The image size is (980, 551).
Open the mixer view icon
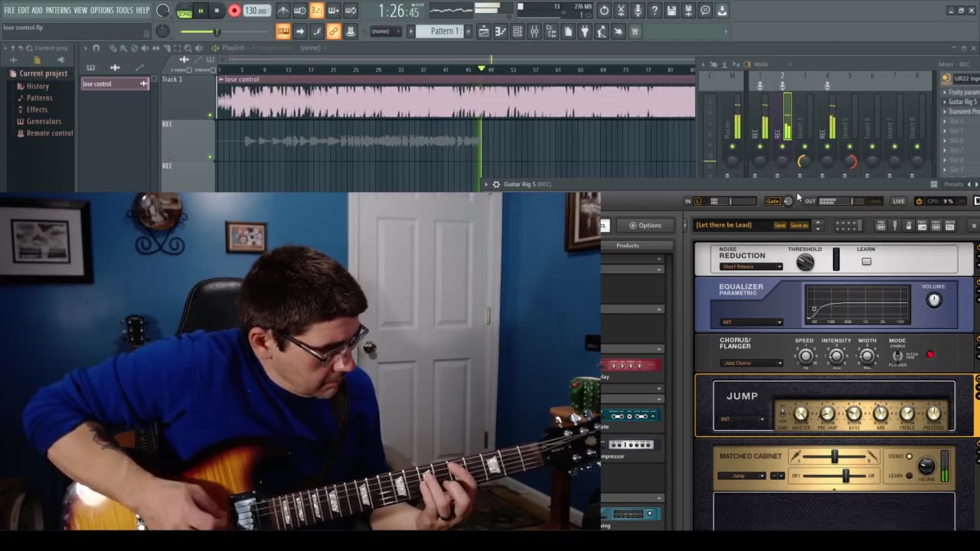[534, 31]
